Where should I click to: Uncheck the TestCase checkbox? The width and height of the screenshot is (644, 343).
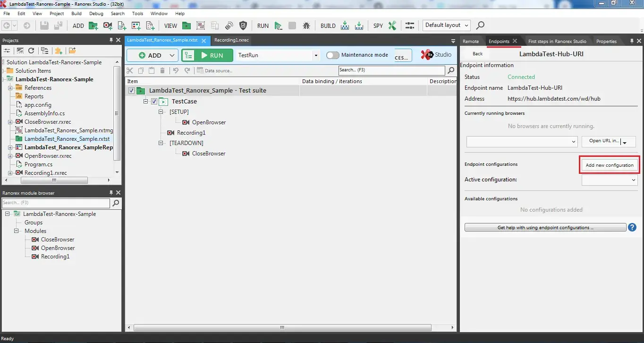(153, 101)
